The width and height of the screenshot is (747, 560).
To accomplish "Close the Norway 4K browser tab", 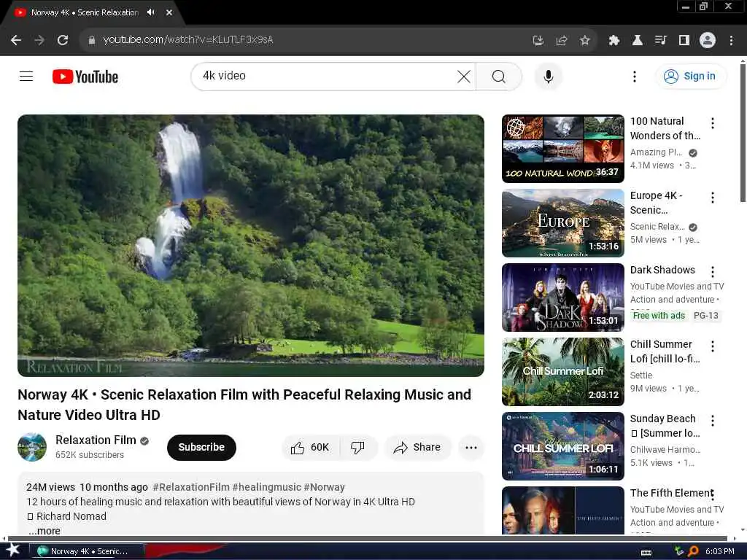I will click(x=169, y=12).
